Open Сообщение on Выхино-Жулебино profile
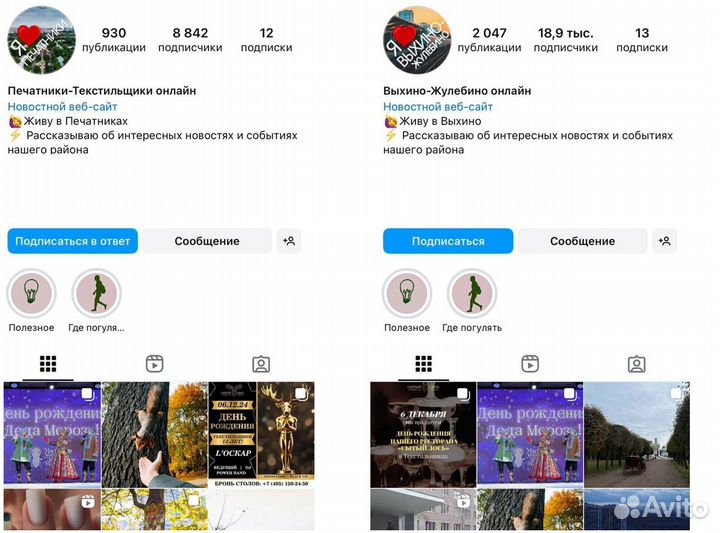The width and height of the screenshot is (720, 533). point(583,241)
